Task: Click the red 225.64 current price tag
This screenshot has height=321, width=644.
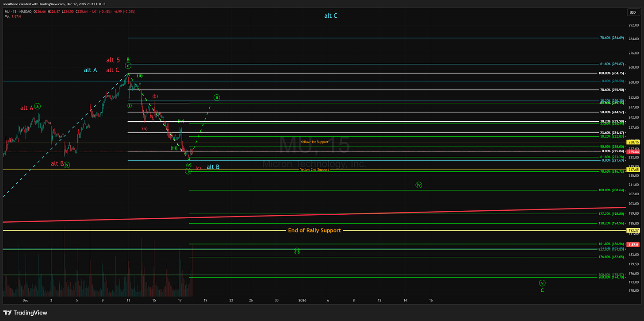Action: tap(634, 152)
